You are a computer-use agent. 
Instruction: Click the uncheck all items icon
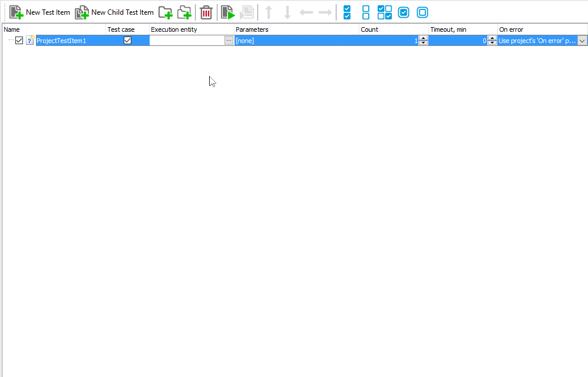366,12
